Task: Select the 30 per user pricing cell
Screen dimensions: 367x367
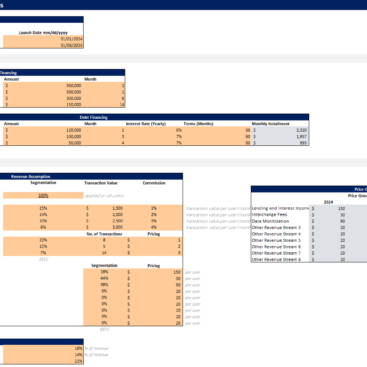Action: (154, 279)
